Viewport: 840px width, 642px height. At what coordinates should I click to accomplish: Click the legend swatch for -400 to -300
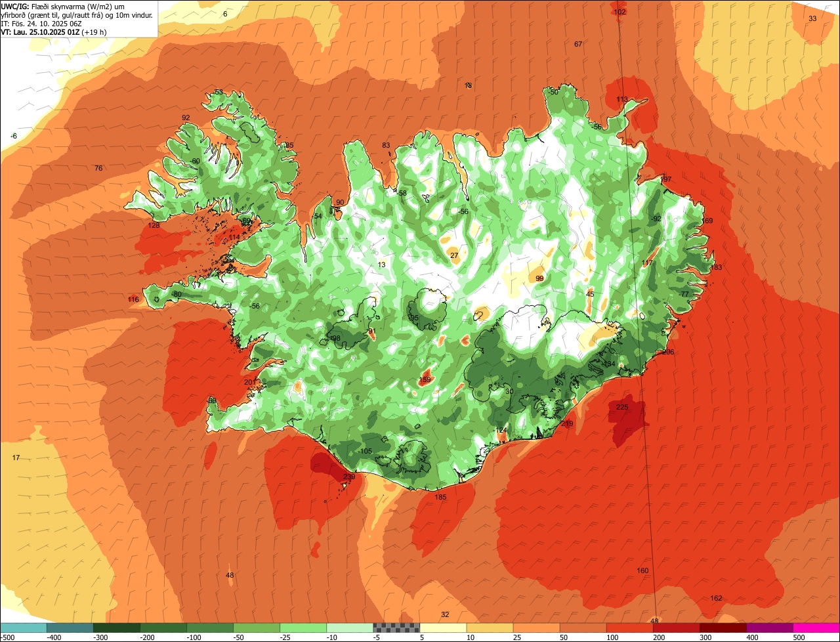[70, 628]
